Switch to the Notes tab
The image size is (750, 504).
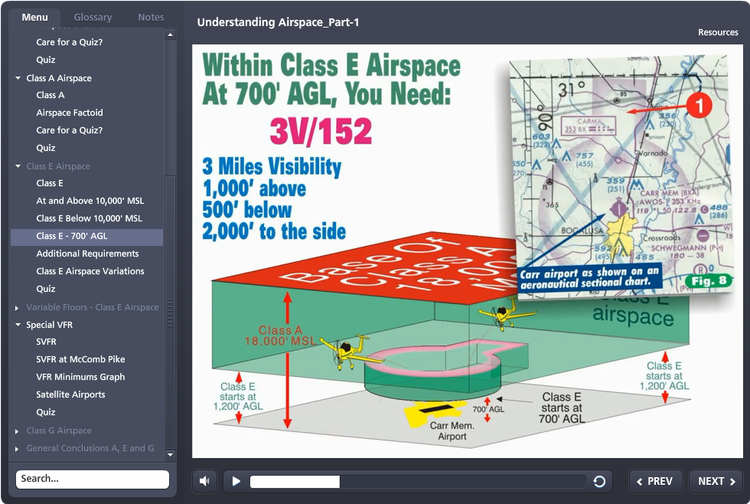click(x=151, y=17)
